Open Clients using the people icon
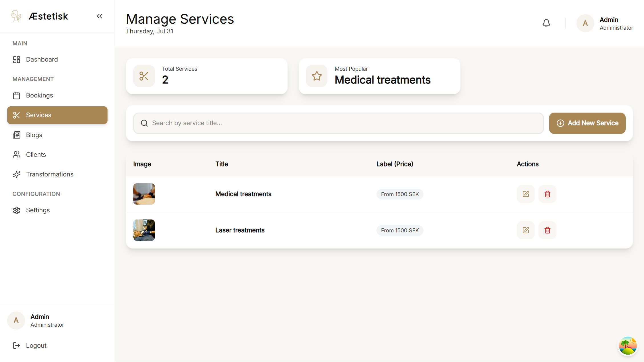Viewport: 644px width, 362px height. [x=17, y=154]
